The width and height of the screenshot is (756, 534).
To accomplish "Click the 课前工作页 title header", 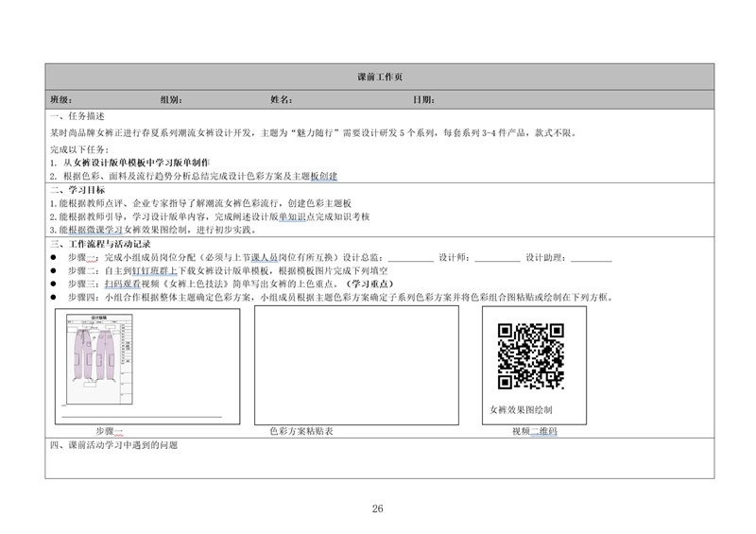I will (380, 77).
